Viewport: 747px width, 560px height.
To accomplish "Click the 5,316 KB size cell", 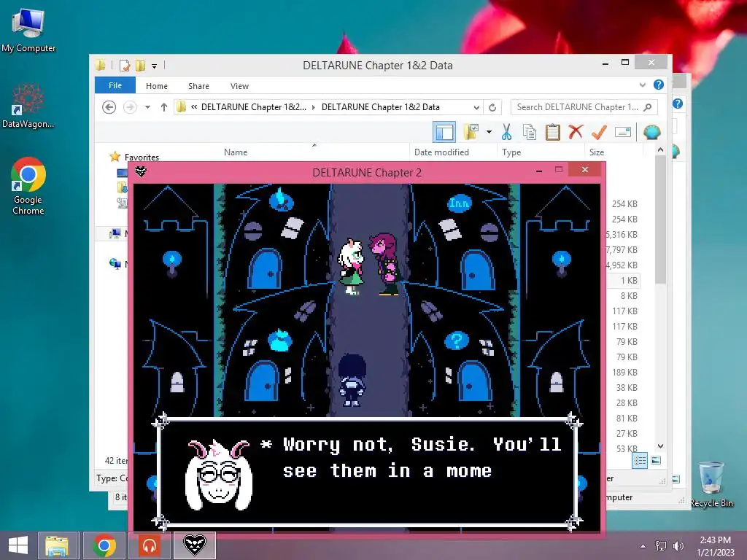I will tap(622, 234).
